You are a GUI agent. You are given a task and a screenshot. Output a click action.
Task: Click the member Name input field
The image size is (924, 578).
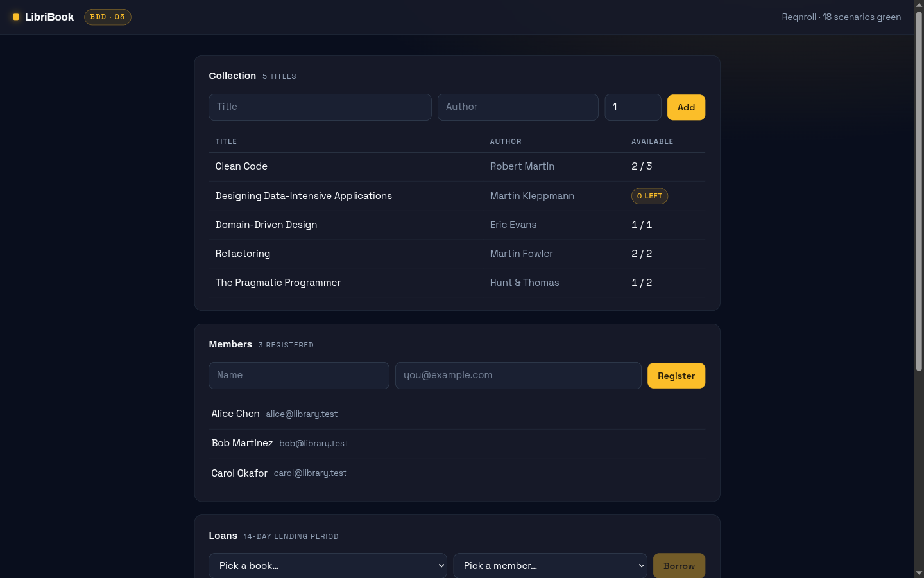299,376
